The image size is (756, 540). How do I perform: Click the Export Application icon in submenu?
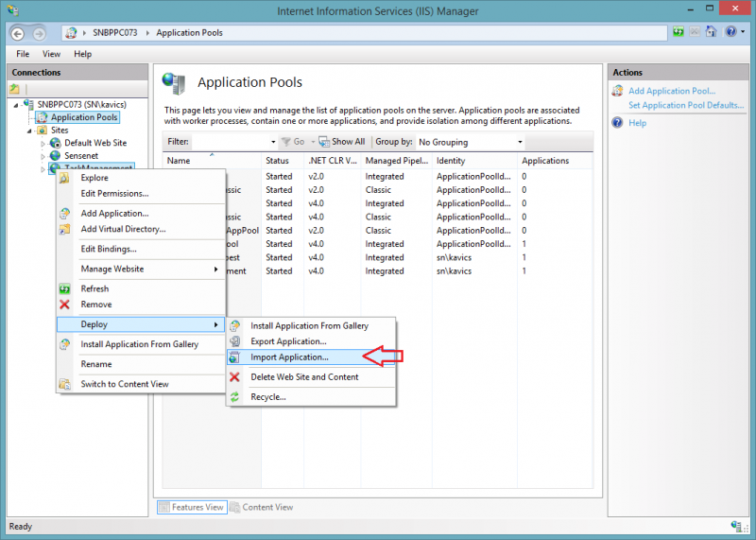234,341
